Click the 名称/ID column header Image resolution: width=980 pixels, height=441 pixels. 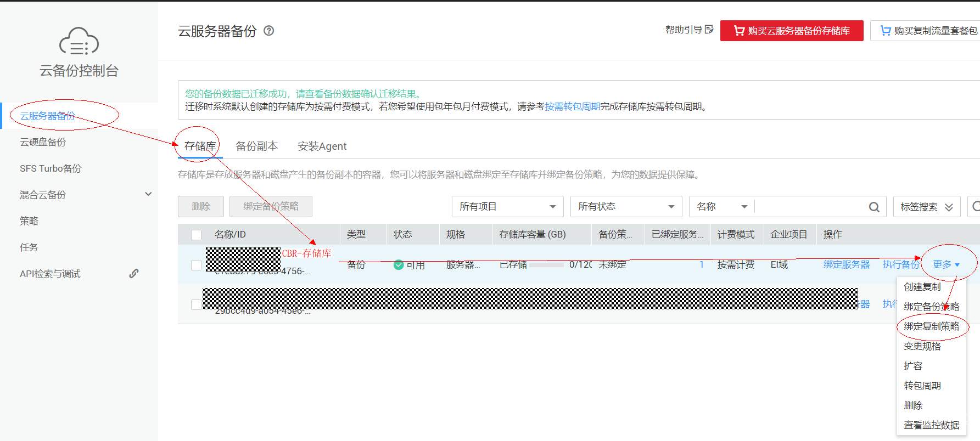click(x=230, y=234)
